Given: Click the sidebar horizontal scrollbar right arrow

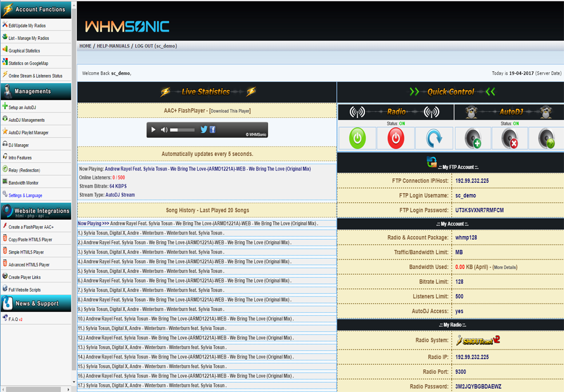Looking at the screenshot, I should click(x=69, y=389).
